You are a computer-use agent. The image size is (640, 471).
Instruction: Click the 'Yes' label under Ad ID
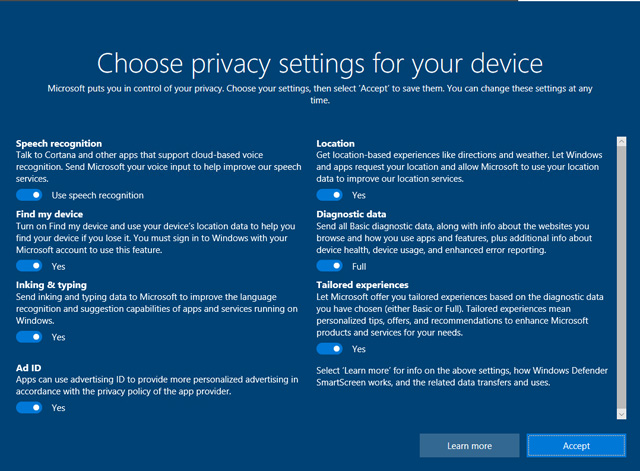pos(58,408)
